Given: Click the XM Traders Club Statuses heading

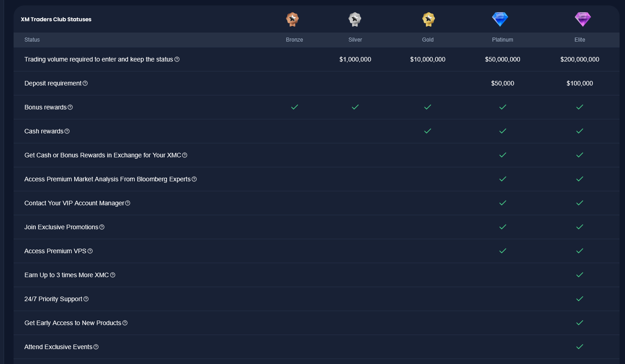Looking at the screenshot, I should (56, 19).
